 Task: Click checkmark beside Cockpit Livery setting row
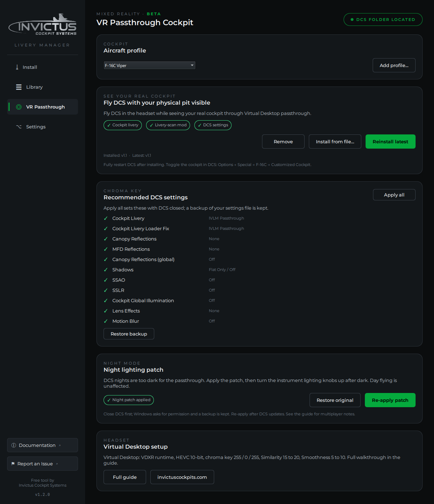pos(106,218)
